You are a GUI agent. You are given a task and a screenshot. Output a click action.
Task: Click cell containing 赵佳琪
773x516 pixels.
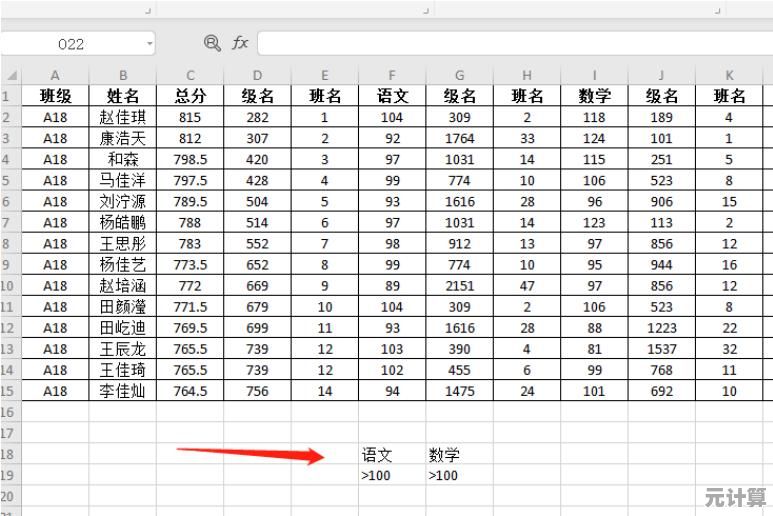click(x=123, y=117)
